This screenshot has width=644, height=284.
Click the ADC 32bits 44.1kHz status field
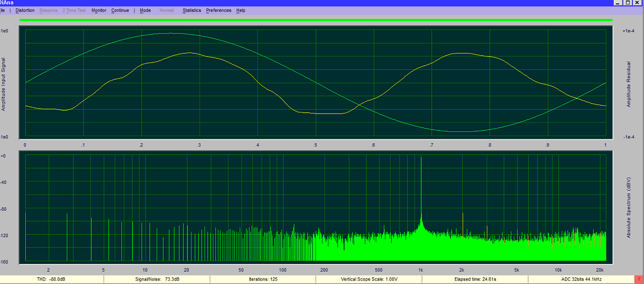pyautogui.click(x=581, y=279)
